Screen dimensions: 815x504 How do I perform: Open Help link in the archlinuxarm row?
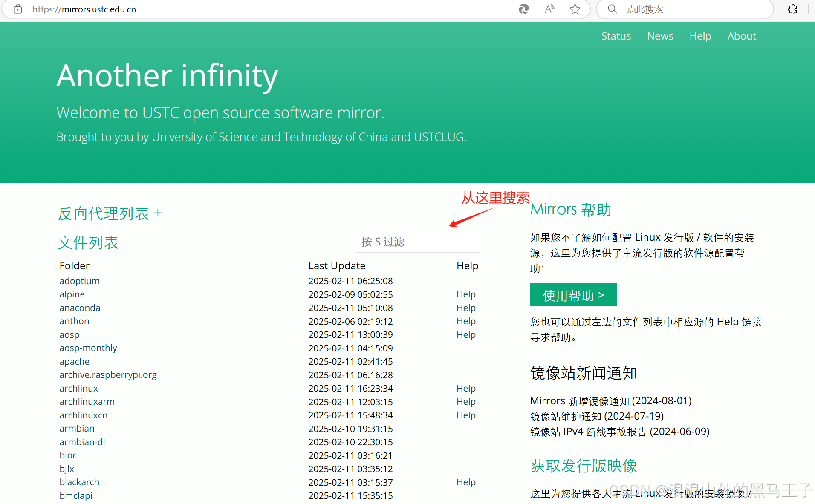(466, 402)
